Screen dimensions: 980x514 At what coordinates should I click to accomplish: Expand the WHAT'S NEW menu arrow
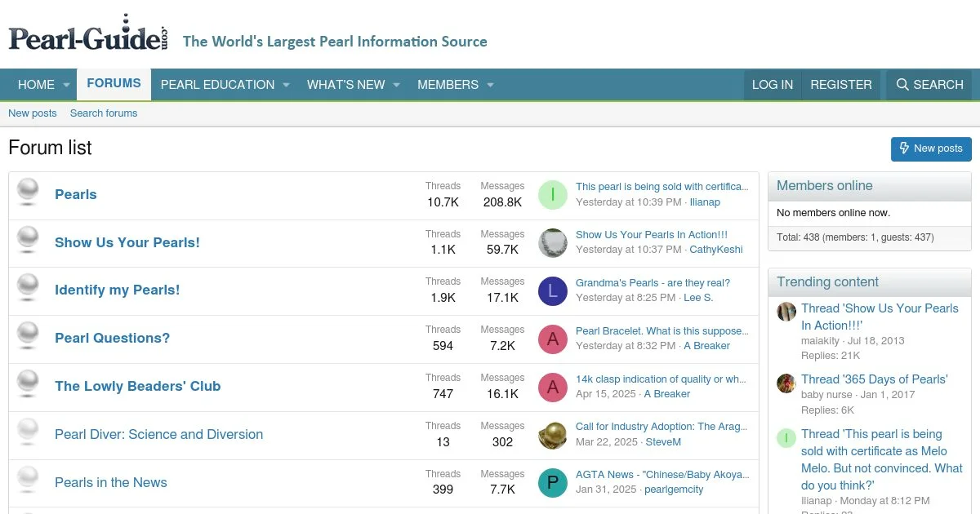click(x=396, y=85)
